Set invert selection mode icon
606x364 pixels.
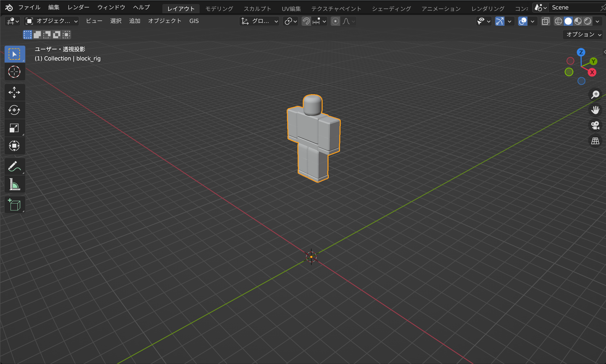click(x=57, y=35)
